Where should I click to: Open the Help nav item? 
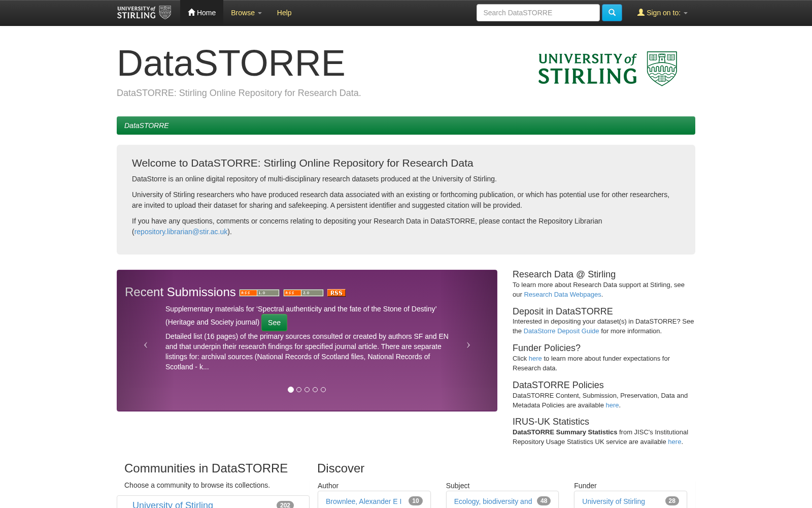tap(284, 13)
